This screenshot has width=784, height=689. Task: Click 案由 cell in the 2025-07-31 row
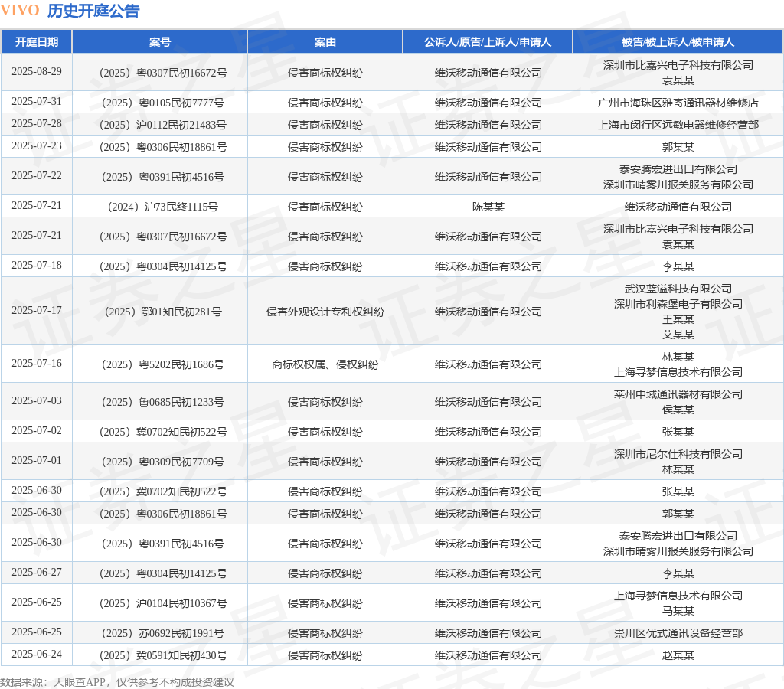[325, 103]
